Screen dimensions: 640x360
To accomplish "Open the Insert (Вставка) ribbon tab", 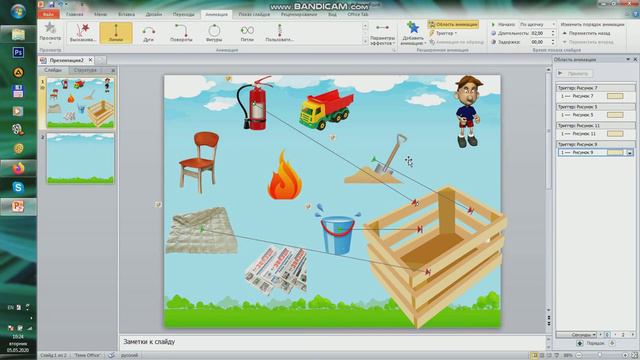I will (126, 14).
